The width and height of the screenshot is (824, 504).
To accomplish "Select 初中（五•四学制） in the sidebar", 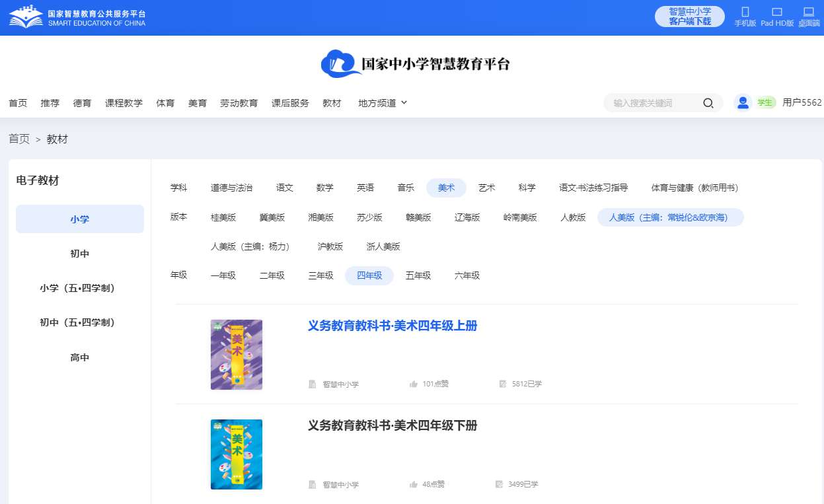I will [80, 322].
